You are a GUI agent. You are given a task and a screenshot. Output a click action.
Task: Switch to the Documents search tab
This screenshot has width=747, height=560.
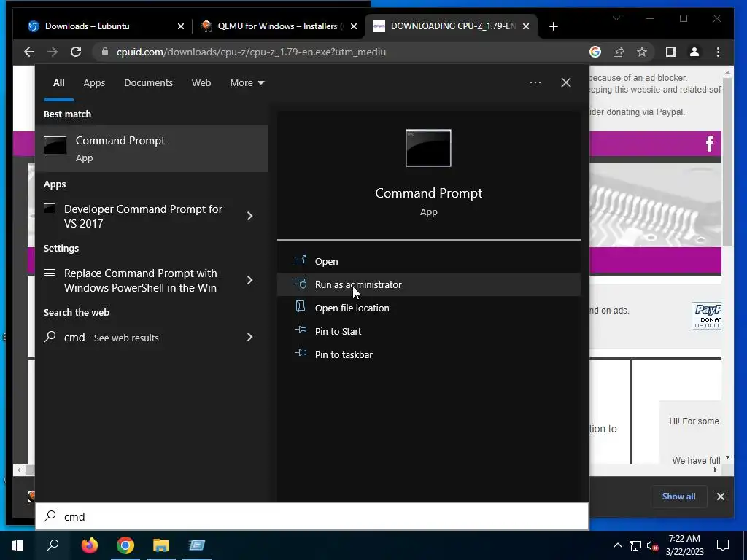click(x=148, y=83)
